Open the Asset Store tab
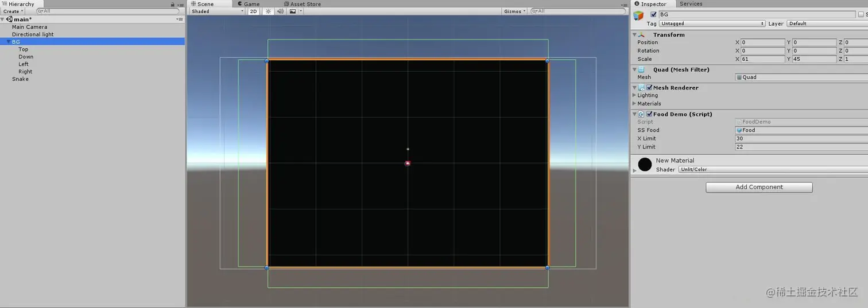This screenshot has width=868, height=308. [x=302, y=4]
